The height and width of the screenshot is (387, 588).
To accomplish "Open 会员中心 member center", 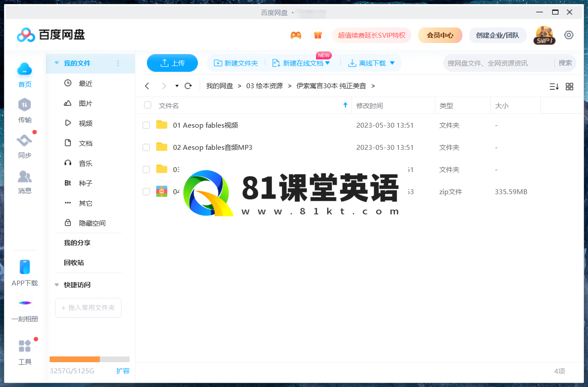I will point(440,35).
